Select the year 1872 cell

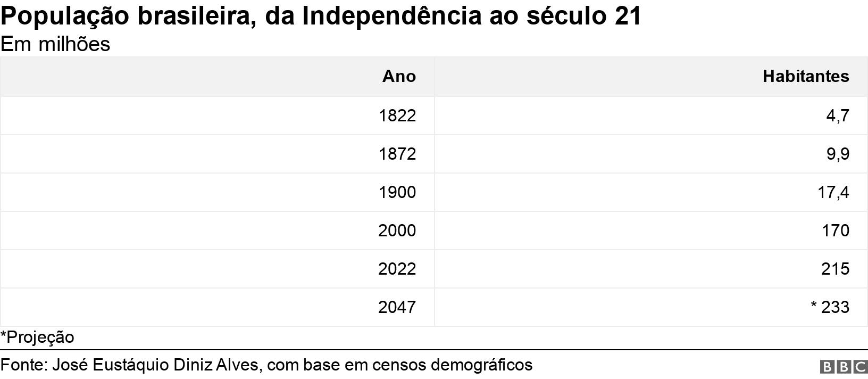click(397, 154)
